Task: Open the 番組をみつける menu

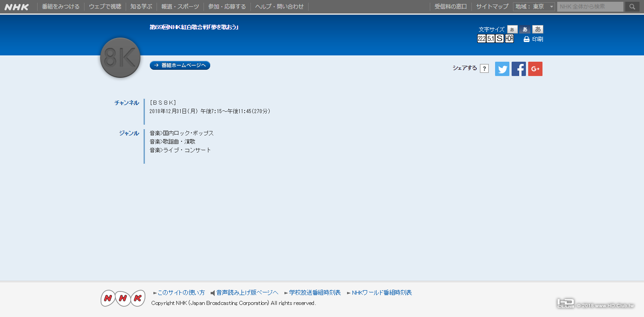Action: [61, 7]
